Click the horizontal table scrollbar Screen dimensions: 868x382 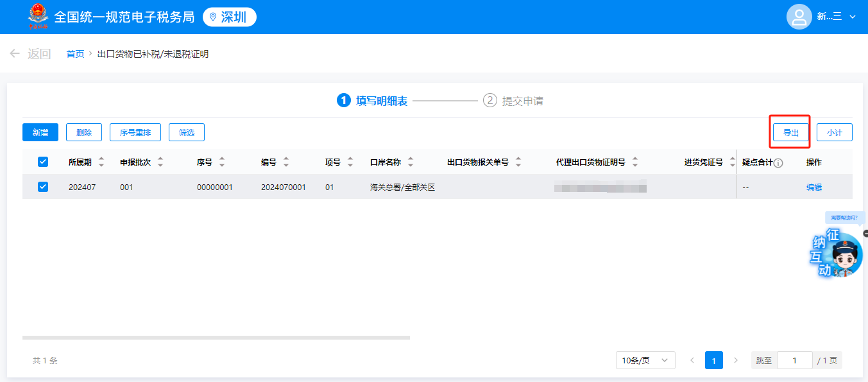(216, 337)
